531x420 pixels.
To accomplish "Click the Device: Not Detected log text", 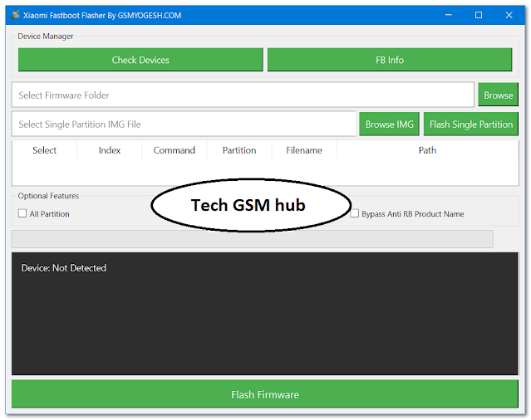I will (64, 268).
